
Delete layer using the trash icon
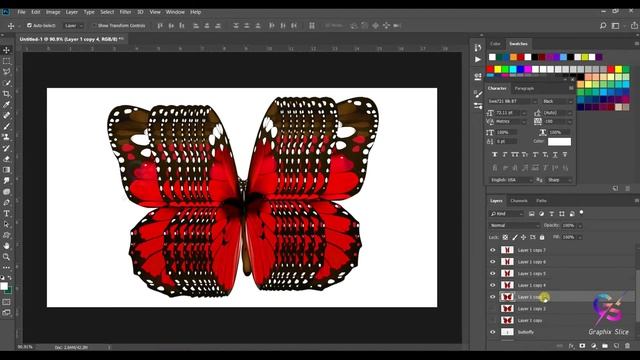click(628, 346)
